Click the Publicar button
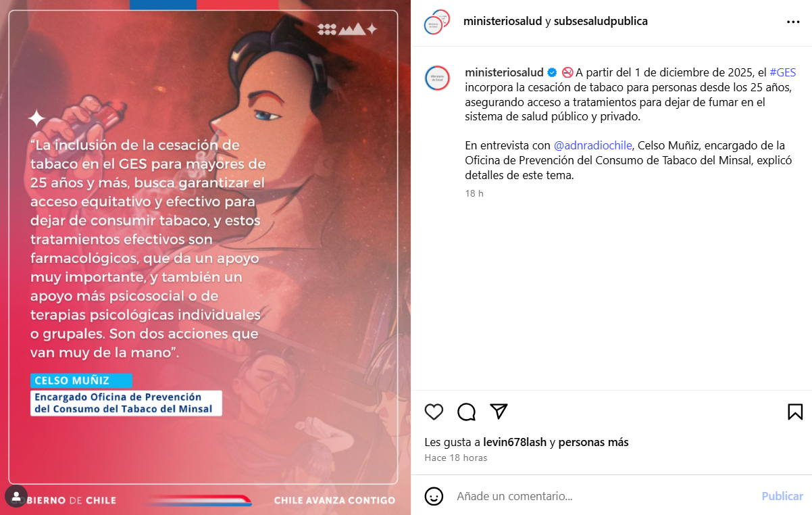The width and height of the screenshot is (812, 515). (782, 496)
